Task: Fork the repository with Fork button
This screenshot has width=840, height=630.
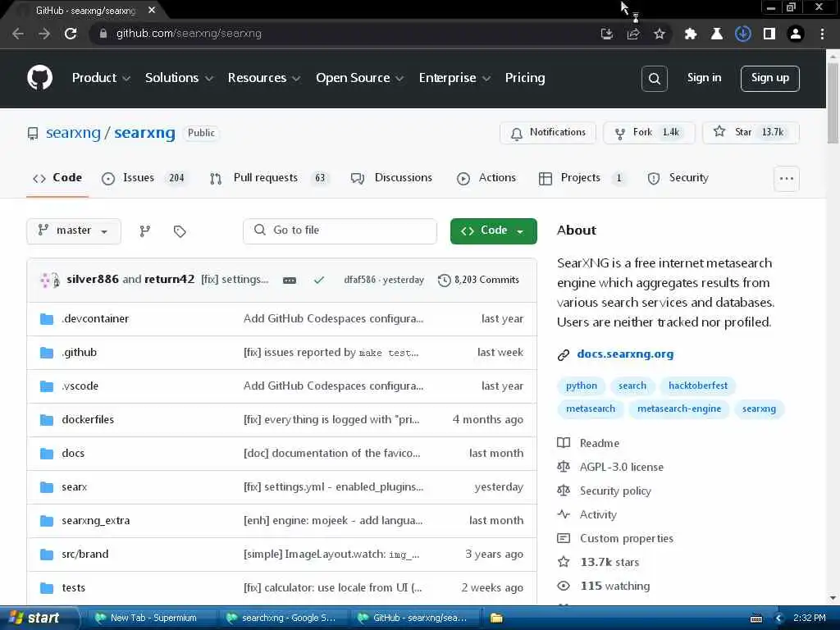Action: click(x=649, y=133)
